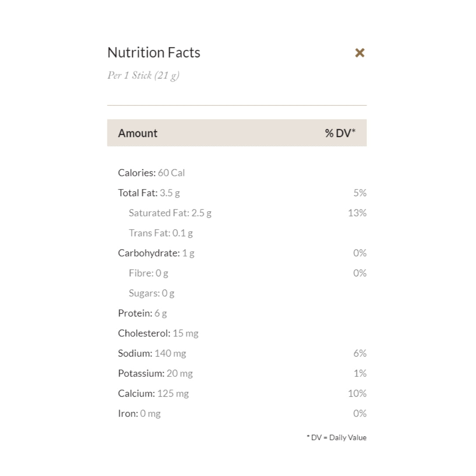Select the Total Fat 3.5 g label
Viewport: 476px width, 476px height.
[149, 193]
